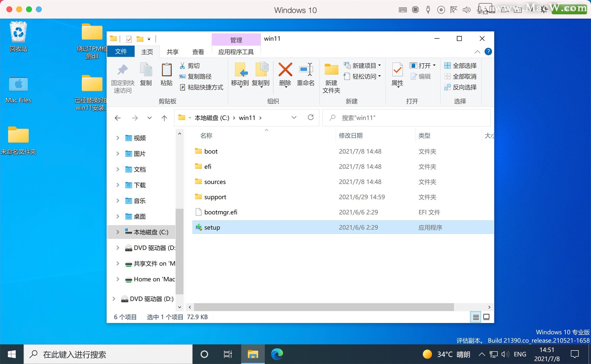Switch to details view in status bar

pyautogui.click(x=476, y=317)
